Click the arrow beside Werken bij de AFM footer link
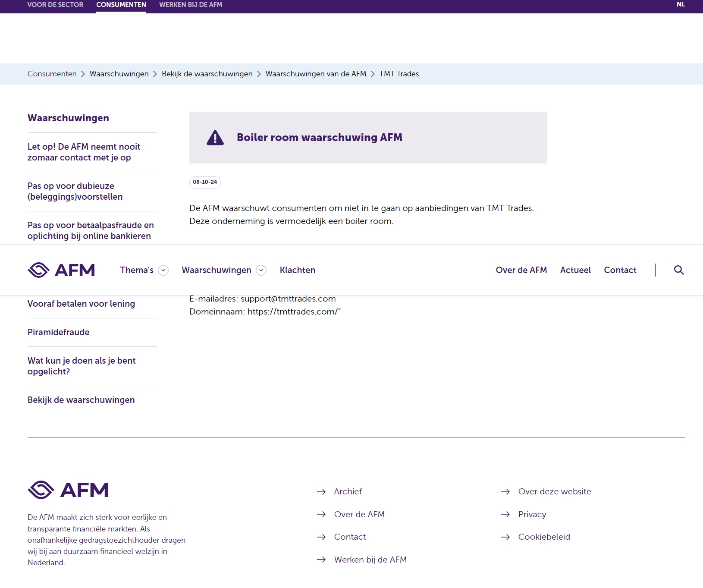Screen dimensions: 703x588 [x=321, y=560]
